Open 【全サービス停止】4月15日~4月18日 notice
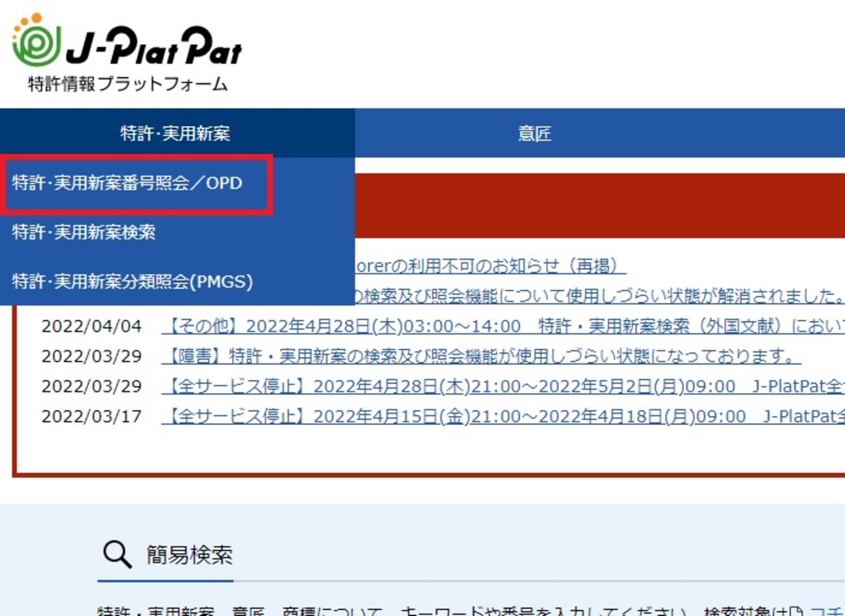The image size is (845, 616). (x=503, y=416)
